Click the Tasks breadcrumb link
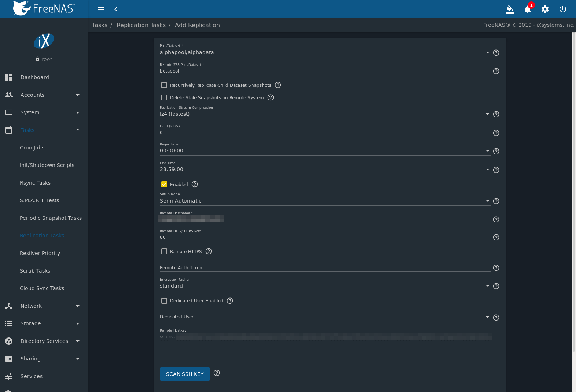The height and width of the screenshot is (392, 576). (x=100, y=25)
